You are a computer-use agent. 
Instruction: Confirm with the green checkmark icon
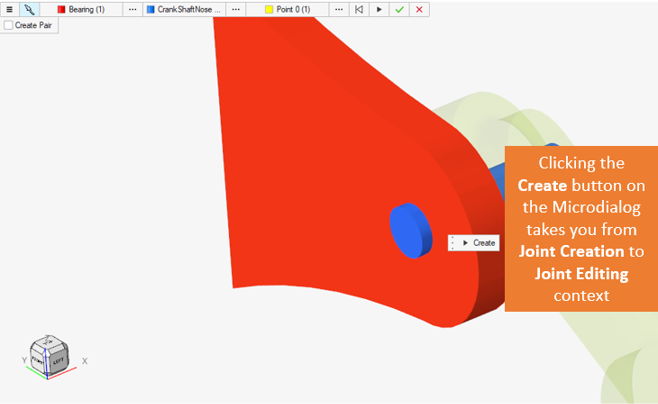399,9
